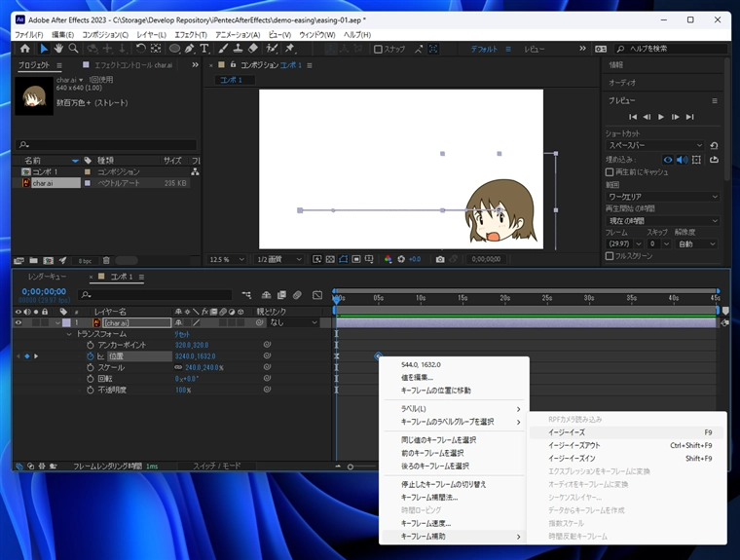Toggle motion blur enable icon in timeline

point(297,295)
